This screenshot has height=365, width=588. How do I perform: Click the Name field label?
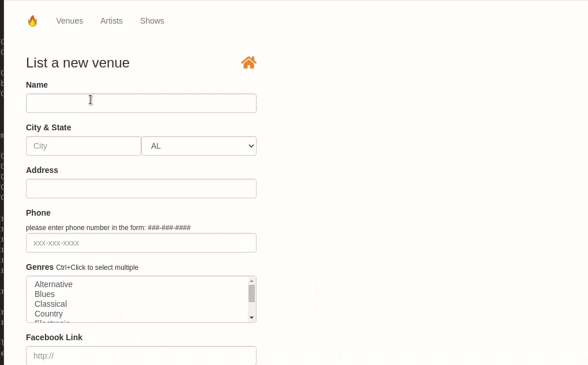point(37,85)
